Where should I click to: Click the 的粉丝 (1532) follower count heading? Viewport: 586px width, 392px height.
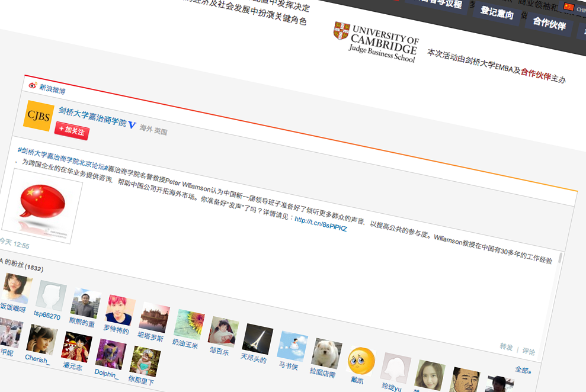tap(23, 265)
